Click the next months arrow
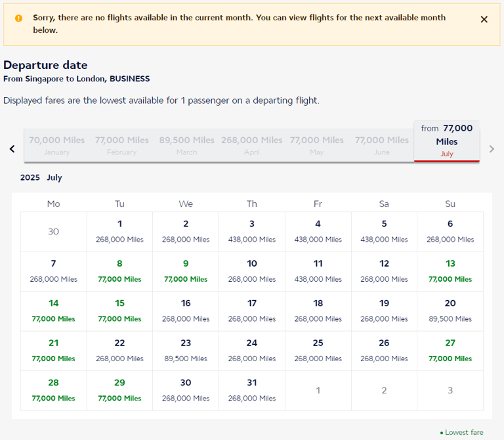 coord(492,149)
